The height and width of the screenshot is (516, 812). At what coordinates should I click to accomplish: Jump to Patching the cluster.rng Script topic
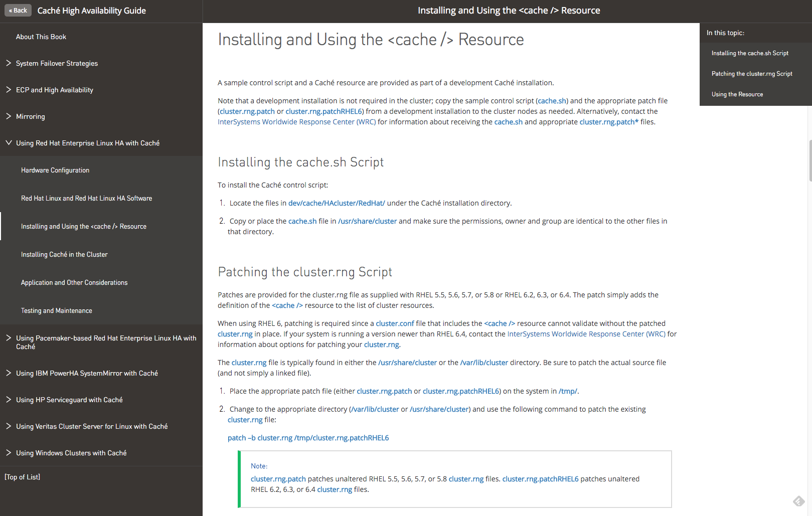pyautogui.click(x=752, y=74)
